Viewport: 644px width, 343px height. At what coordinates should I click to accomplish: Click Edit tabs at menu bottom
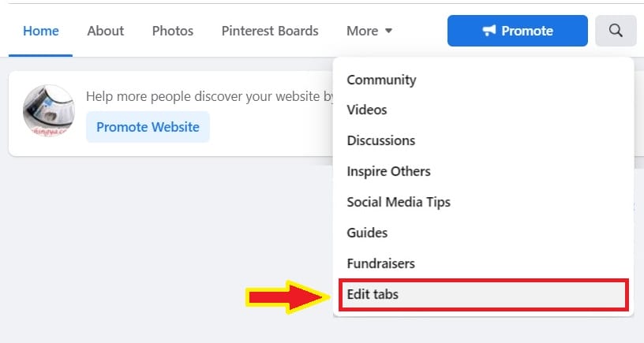click(x=484, y=294)
